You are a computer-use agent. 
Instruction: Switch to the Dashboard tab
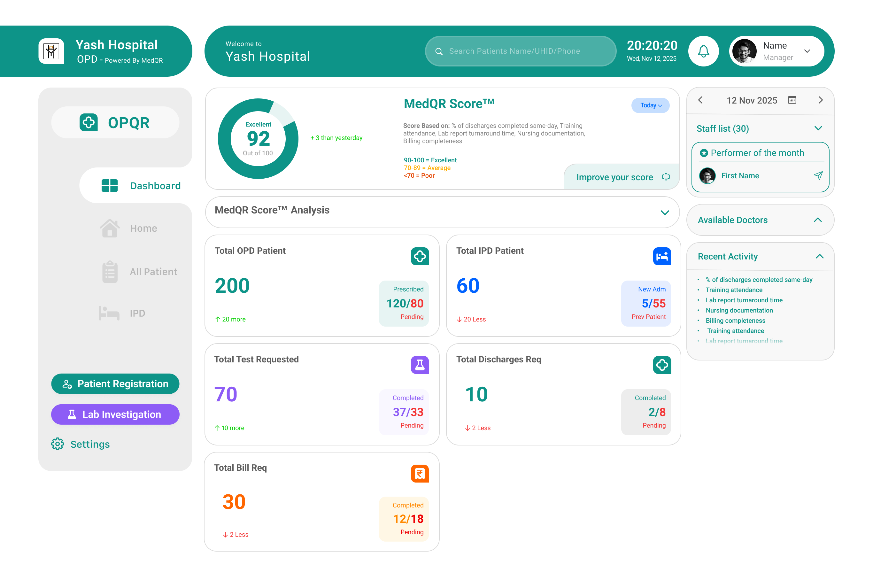[x=155, y=185]
